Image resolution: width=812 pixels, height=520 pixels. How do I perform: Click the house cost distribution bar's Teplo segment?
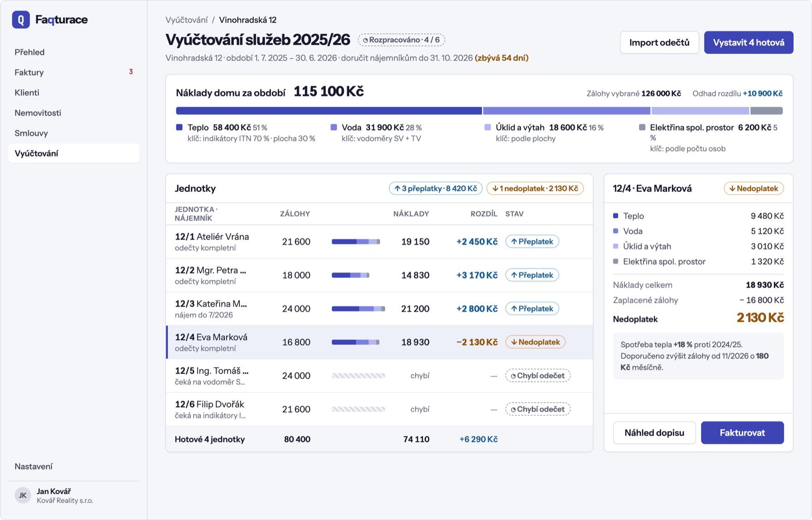coord(329,111)
